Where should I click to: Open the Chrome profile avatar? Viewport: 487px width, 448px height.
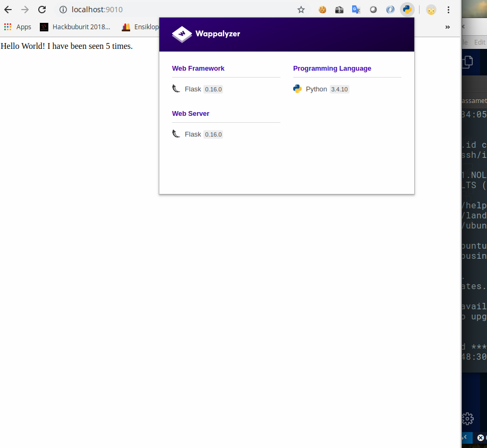pyautogui.click(x=431, y=10)
